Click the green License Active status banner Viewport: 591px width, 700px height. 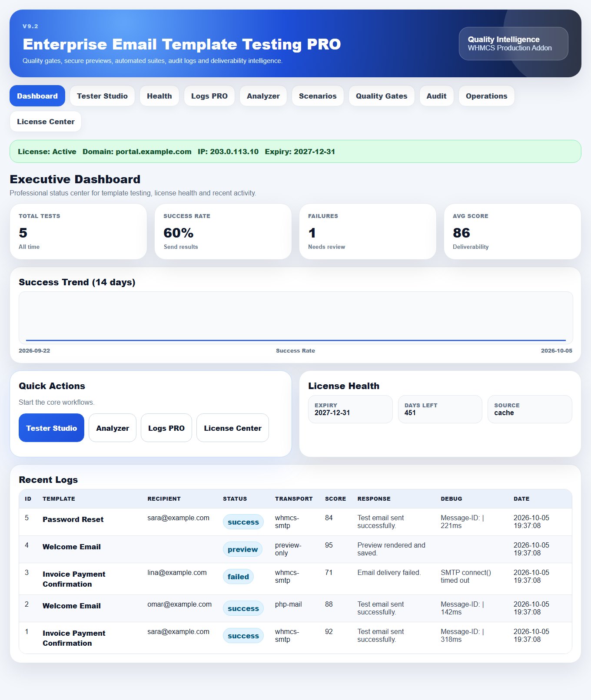295,152
